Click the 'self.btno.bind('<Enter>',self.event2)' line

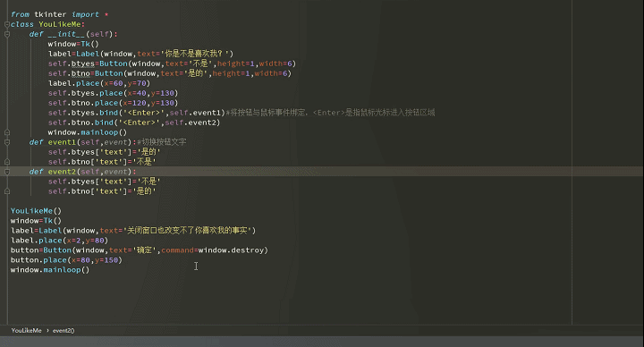click(x=134, y=123)
